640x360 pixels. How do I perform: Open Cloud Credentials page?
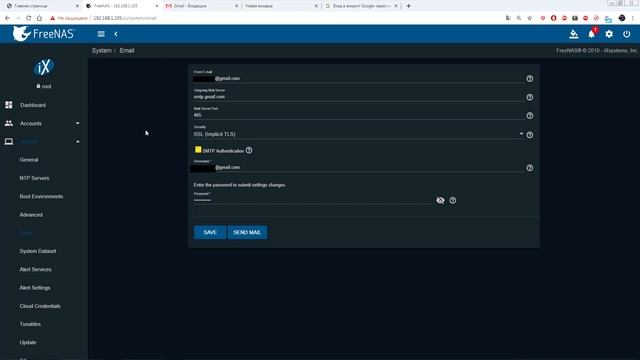40,306
